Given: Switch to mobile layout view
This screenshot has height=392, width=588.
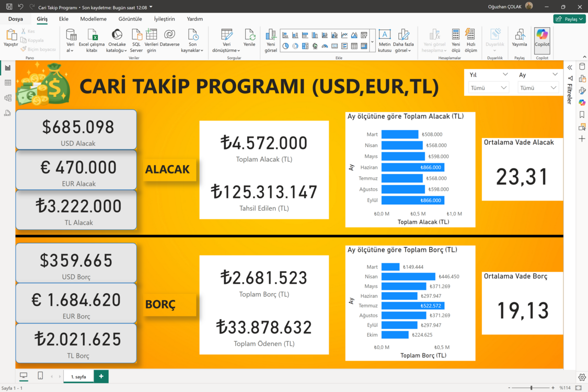Looking at the screenshot, I should point(40,375).
